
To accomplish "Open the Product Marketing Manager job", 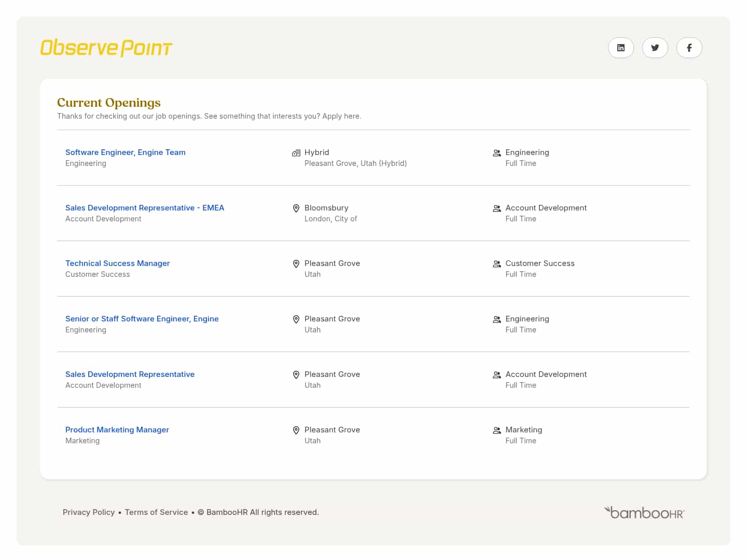I will coord(117,430).
